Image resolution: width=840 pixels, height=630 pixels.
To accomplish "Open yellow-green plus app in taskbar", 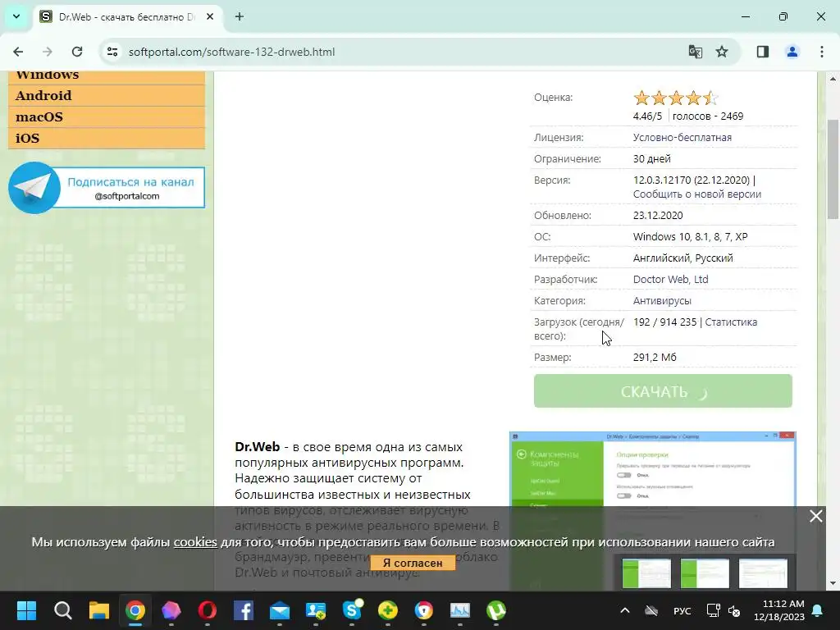I will point(388,610).
